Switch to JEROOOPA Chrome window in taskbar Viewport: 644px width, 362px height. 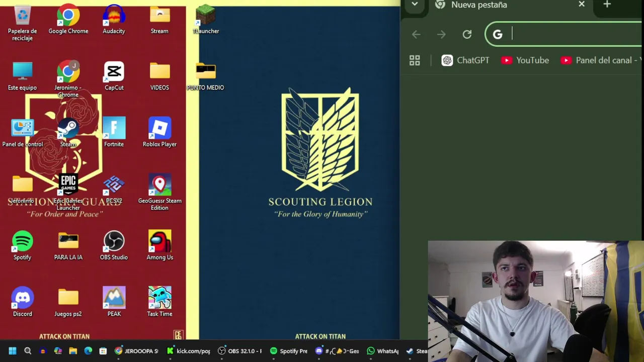tap(137, 351)
